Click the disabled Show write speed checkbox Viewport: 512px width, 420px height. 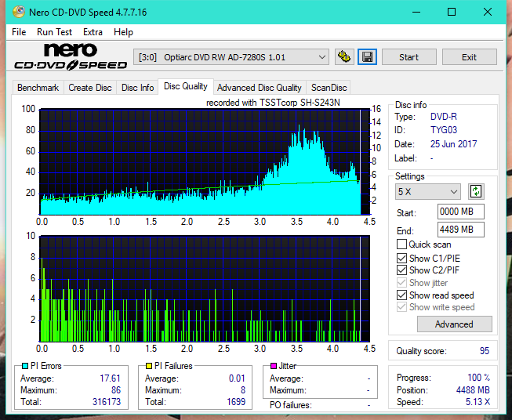click(x=401, y=307)
